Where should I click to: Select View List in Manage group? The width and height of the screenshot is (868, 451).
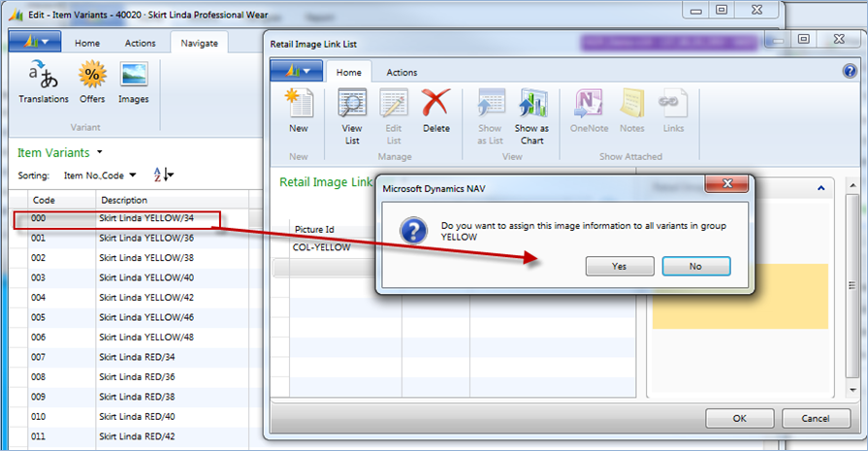[352, 116]
